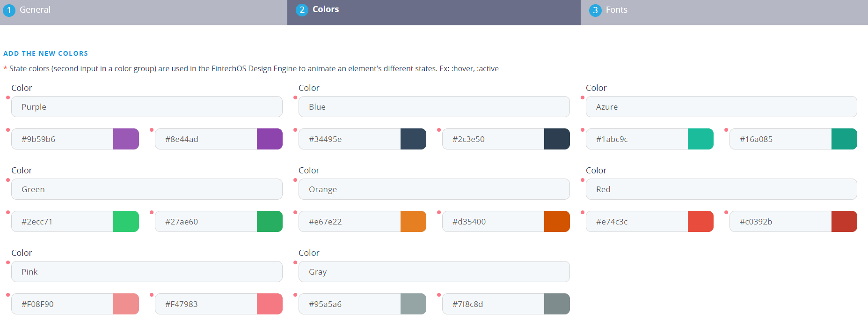Click the #2ecc71 hex input field
868x336 pixels.
click(62, 222)
